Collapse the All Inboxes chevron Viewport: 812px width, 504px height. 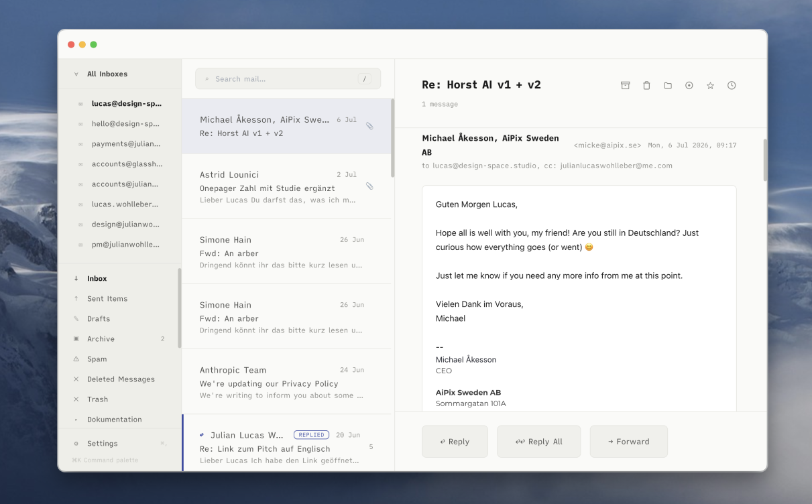[76, 74]
